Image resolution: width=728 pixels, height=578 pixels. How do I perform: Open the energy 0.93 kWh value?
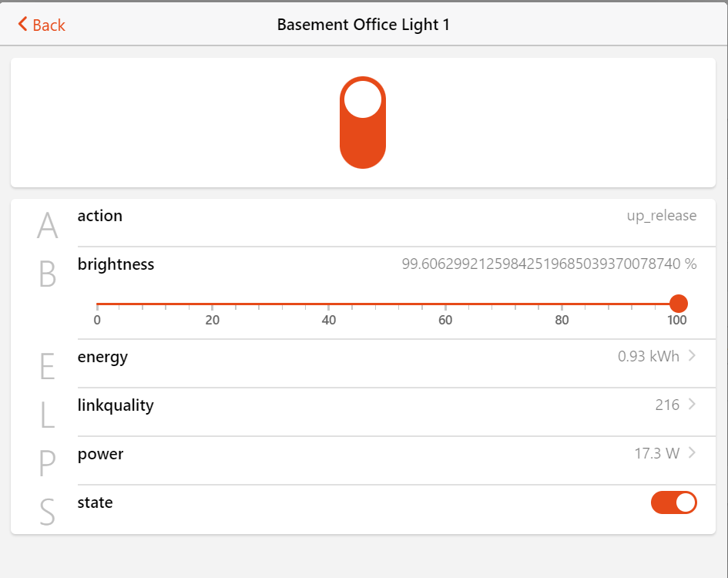click(648, 357)
